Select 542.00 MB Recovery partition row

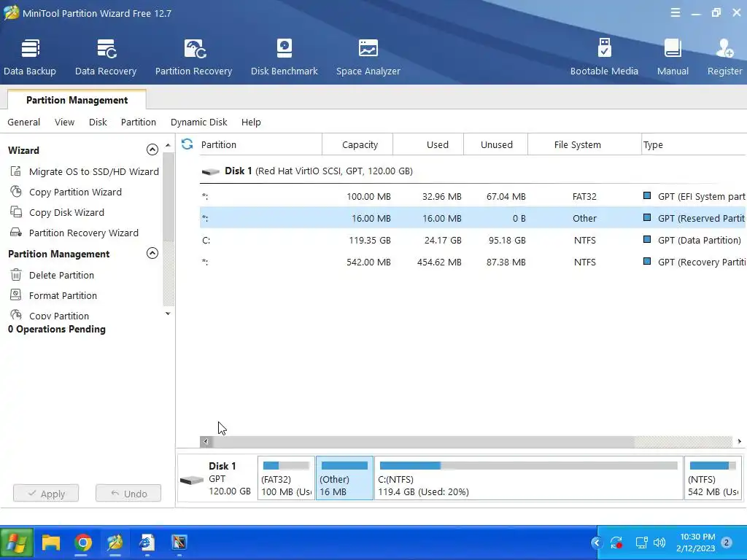pyautogui.click(x=473, y=262)
